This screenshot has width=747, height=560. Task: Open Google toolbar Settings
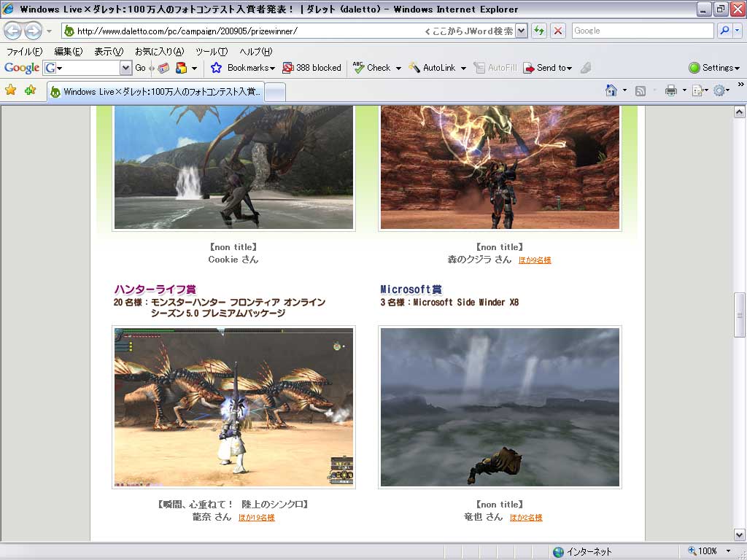[714, 68]
